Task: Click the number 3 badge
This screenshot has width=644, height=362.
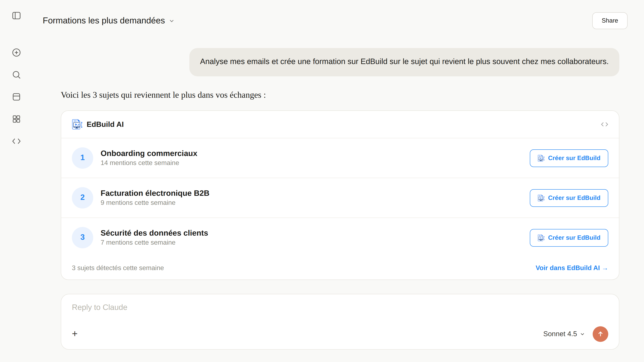Action: coord(83,237)
